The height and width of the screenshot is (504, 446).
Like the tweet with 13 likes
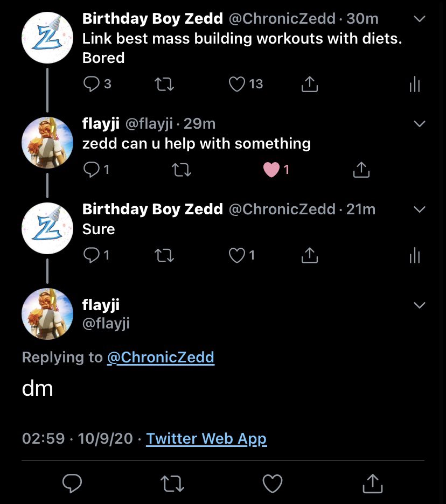(238, 84)
